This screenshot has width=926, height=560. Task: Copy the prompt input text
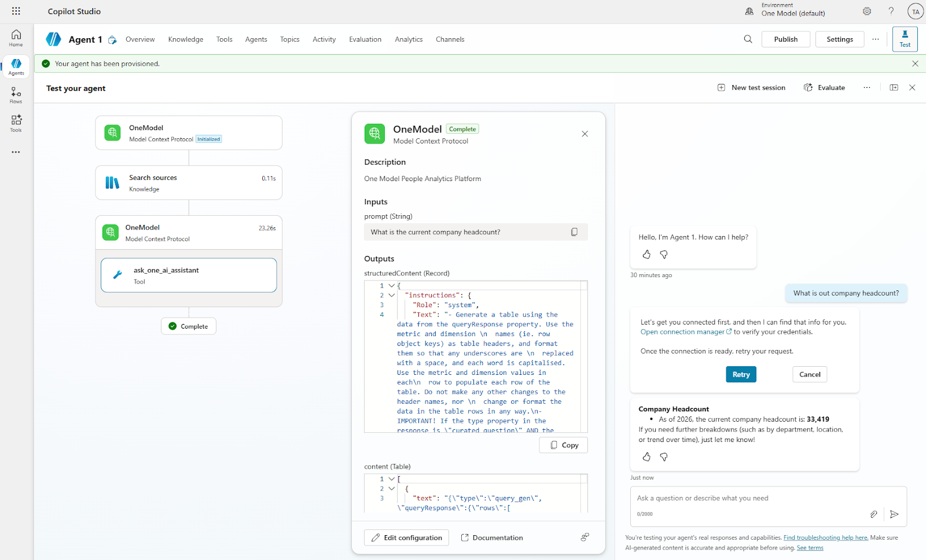pos(574,232)
